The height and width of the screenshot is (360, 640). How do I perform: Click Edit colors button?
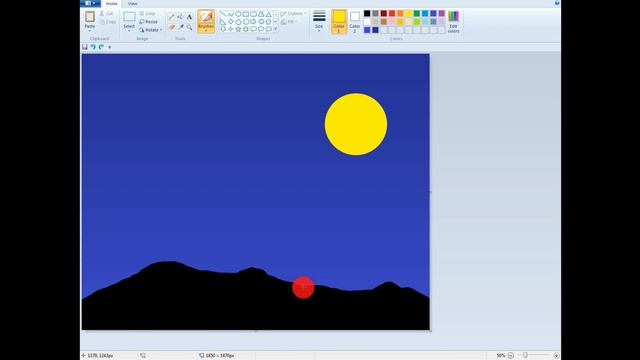click(453, 22)
